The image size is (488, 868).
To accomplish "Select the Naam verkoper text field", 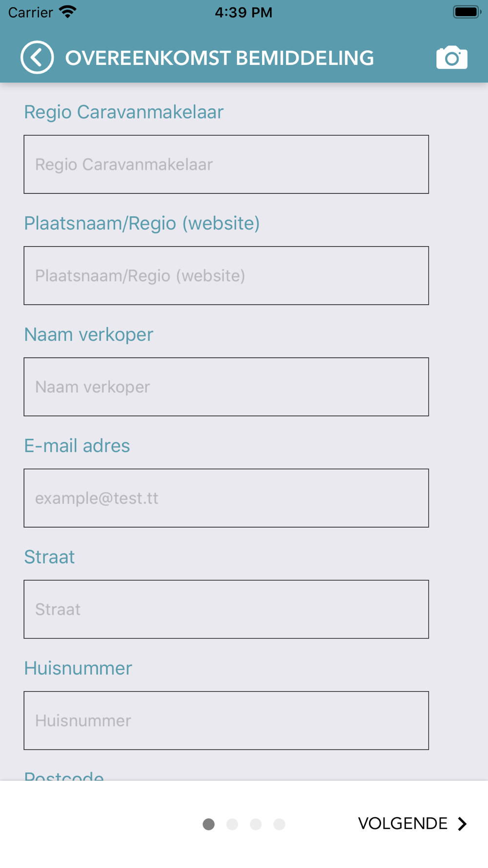I will pos(226,387).
